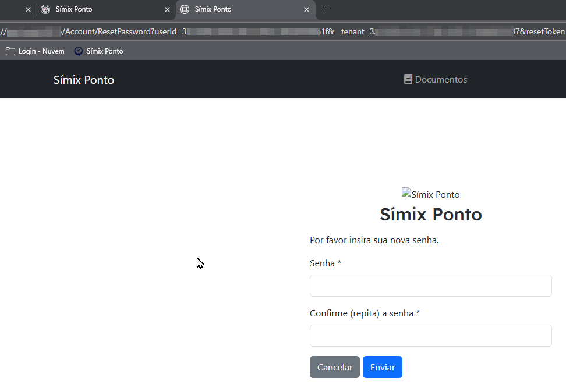Open the new tab plus button
Image resolution: width=566 pixels, height=392 pixels.
[x=326, y=9]
